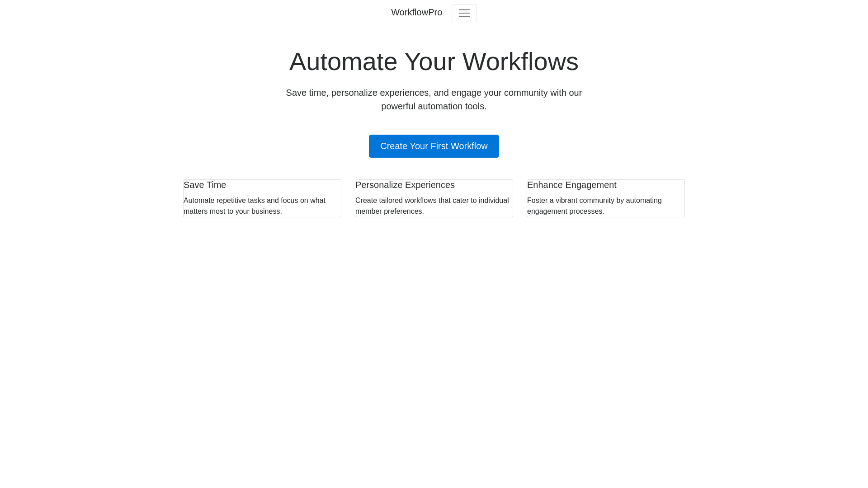The height and width of the screenshot is (488, 868).
Task: Click "Foster a vibrant community" card text line
Action: pyautogui.click(x=594, y=201)
